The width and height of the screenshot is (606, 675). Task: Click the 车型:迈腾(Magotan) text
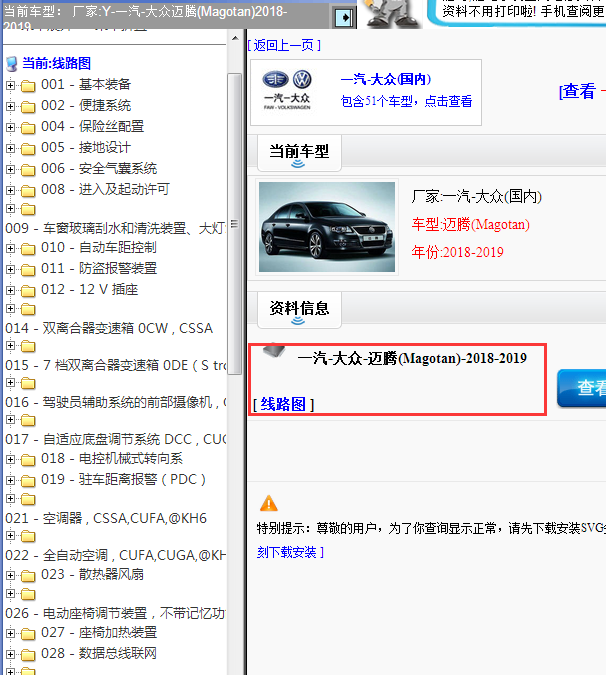[470, 224]
